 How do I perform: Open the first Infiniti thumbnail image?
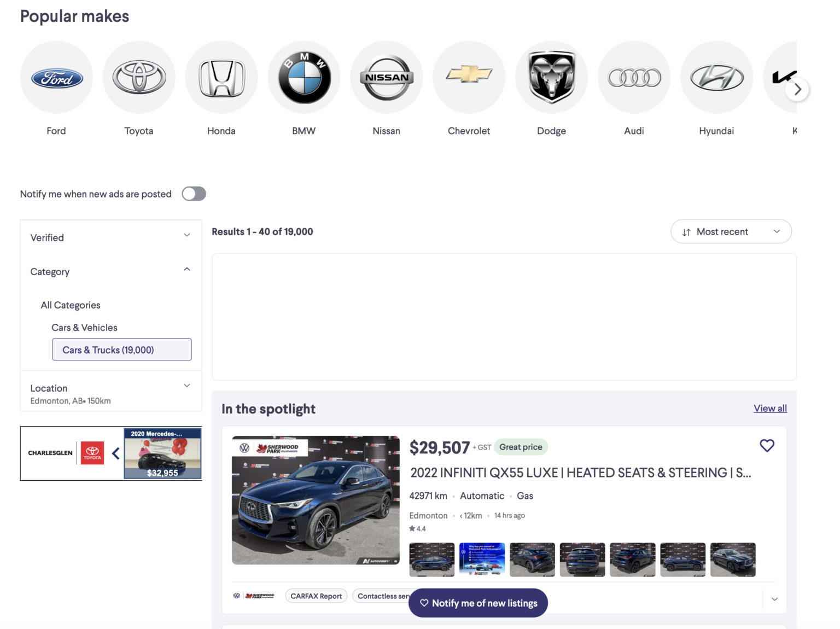(432, 560)
